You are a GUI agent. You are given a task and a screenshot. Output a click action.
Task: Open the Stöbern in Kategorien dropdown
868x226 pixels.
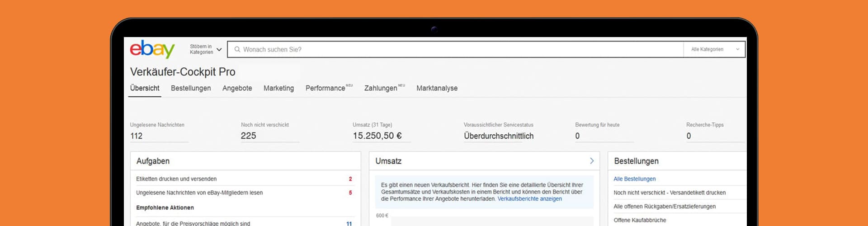[206, 49]
